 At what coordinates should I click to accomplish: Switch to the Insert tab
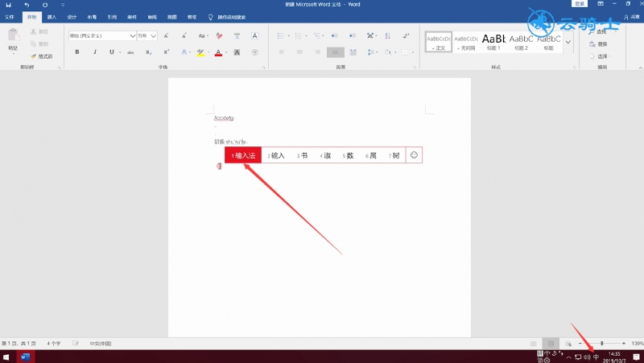coord(52,17)
